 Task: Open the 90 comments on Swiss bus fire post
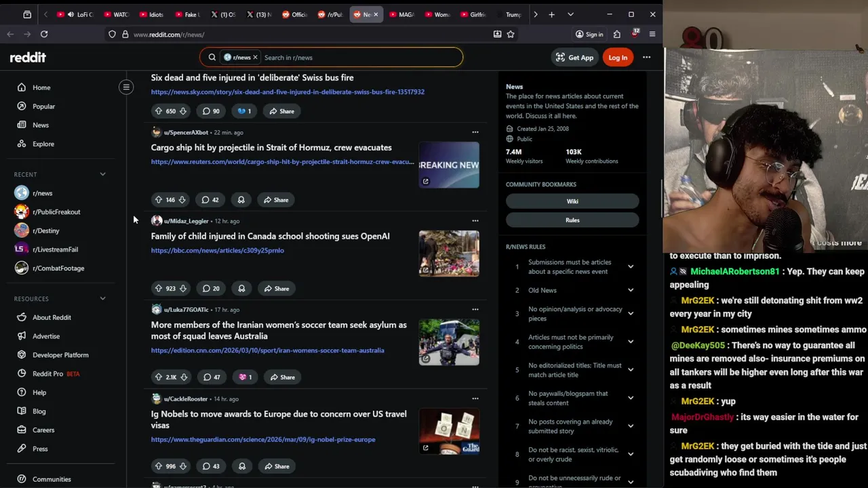point(211,111)
